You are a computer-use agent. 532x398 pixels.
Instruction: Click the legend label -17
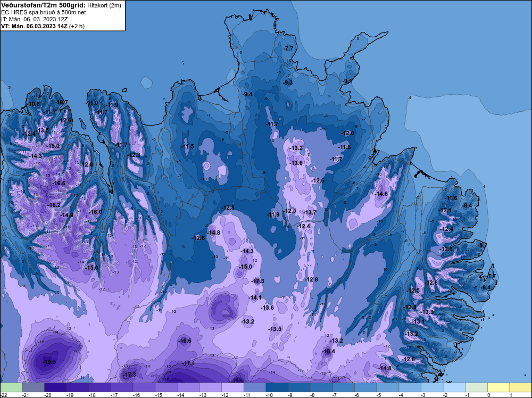(114, 395)
